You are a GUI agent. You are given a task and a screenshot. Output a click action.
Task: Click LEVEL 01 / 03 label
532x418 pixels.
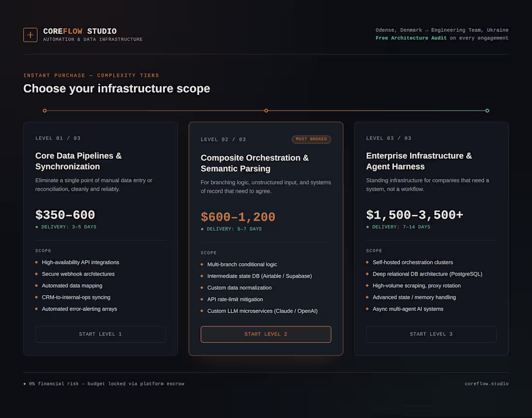pyautogui.click(x=58, y=138)
